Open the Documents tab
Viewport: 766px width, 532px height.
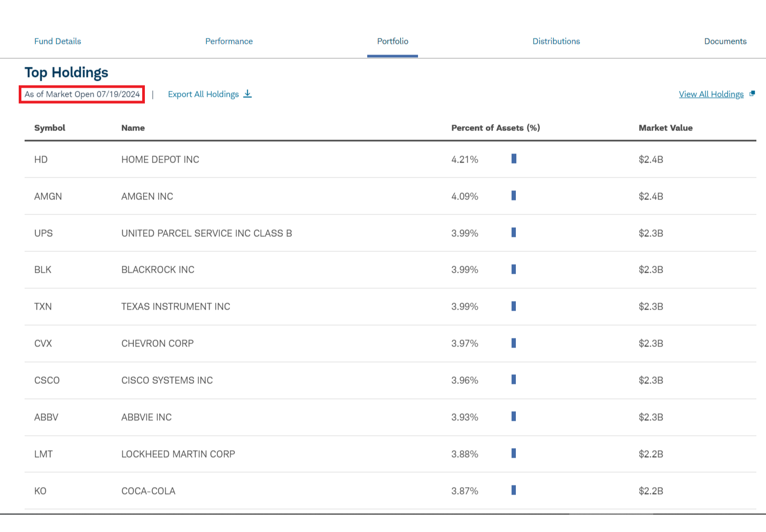click(725, 41)
